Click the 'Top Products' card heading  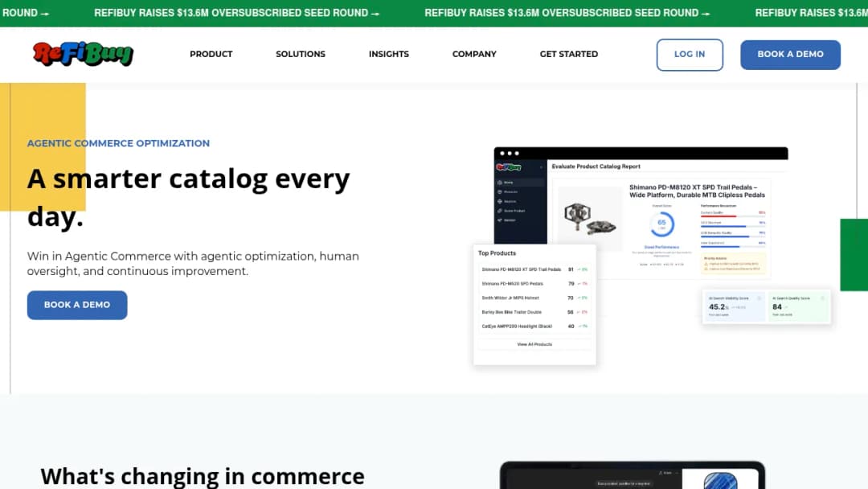pyautogui.click(x=497, y=253)
